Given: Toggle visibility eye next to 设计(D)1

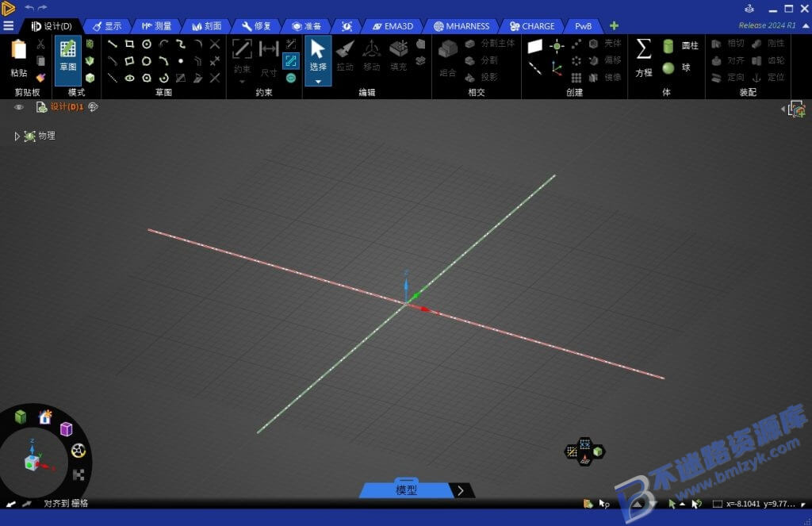Looking at the screenshot, I should pyautogui.click(x=19, y=107).
